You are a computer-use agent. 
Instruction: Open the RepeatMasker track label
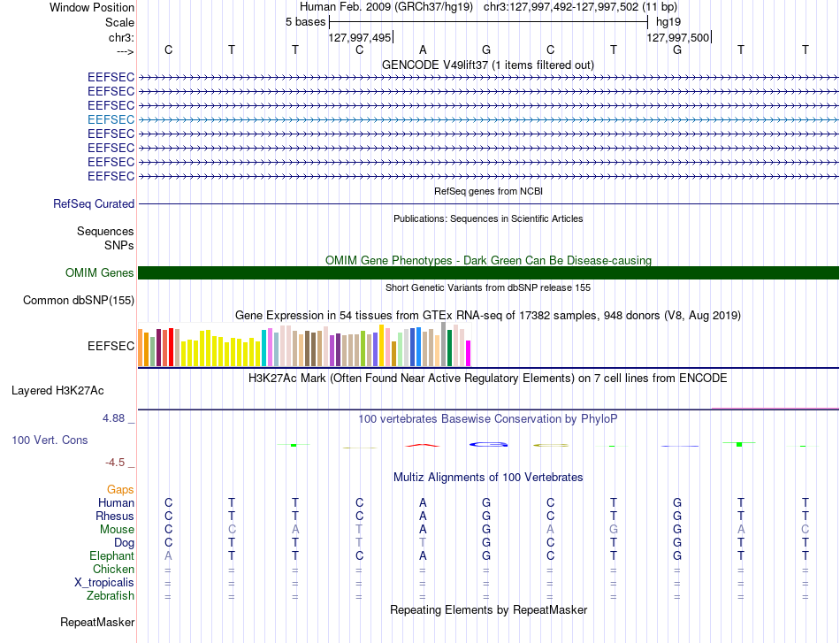click(x=97, y=622)
